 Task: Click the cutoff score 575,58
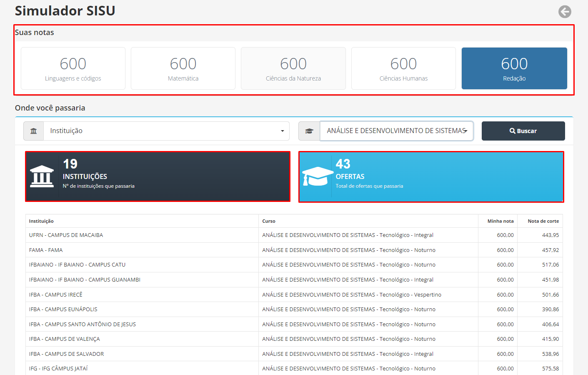tap(550, 369)
